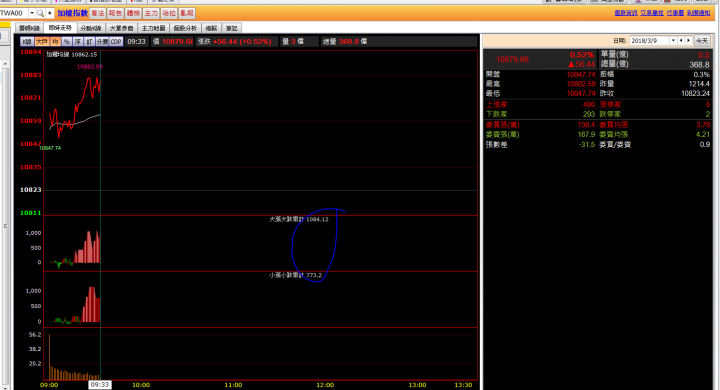Click the 小漲小跌累計 773.2 label
The height and width of the screenshot is (390, 720).
[x=296, y=275]
